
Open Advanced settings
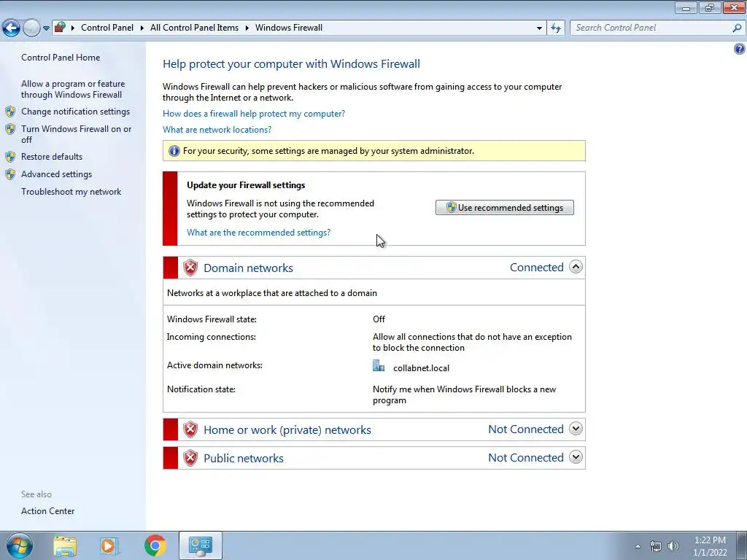56,174
